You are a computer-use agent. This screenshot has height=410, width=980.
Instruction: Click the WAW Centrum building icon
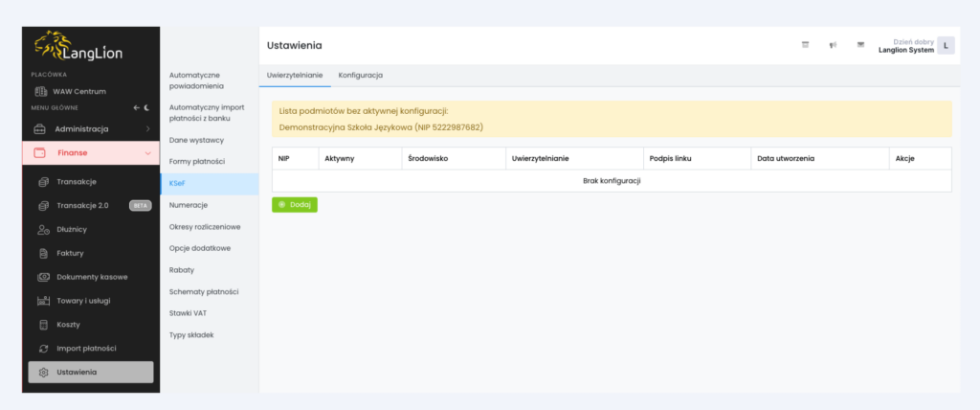click(40, 91)
